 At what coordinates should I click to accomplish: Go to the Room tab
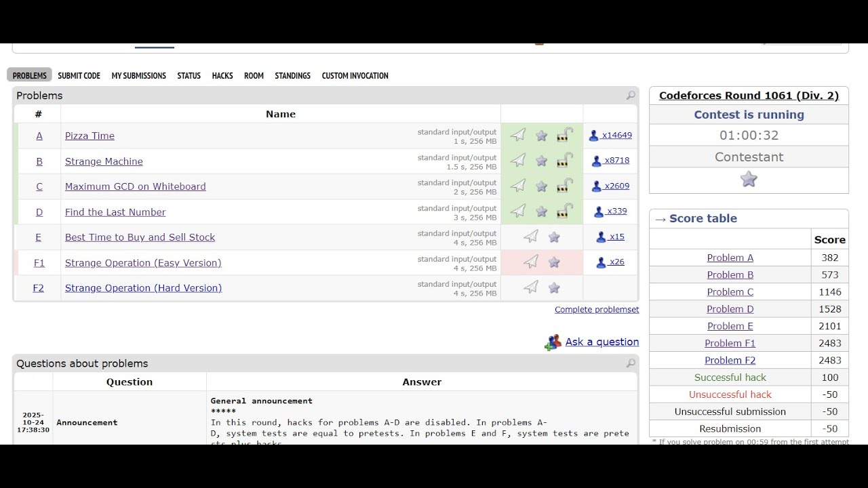254,75
